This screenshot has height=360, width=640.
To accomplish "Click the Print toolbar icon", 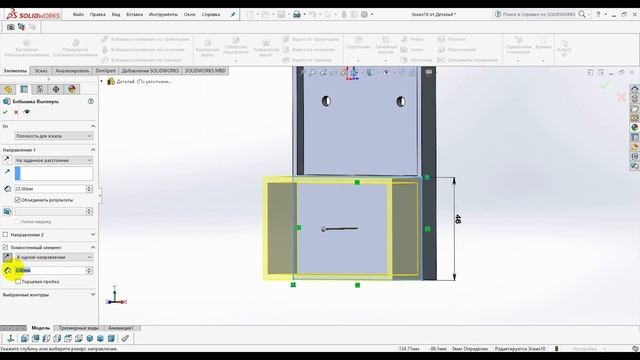I will [297, 14].
